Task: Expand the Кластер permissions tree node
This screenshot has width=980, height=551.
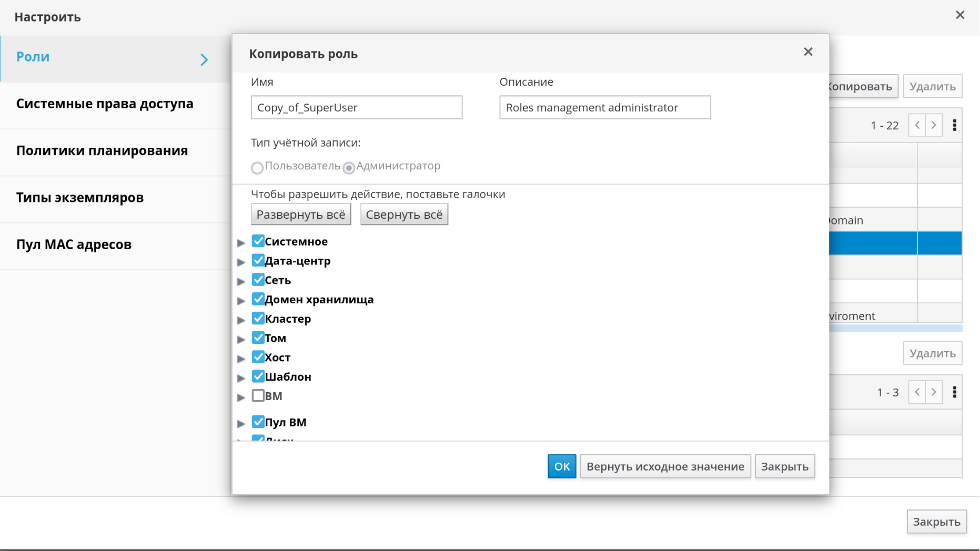Action: coord(241,320)
